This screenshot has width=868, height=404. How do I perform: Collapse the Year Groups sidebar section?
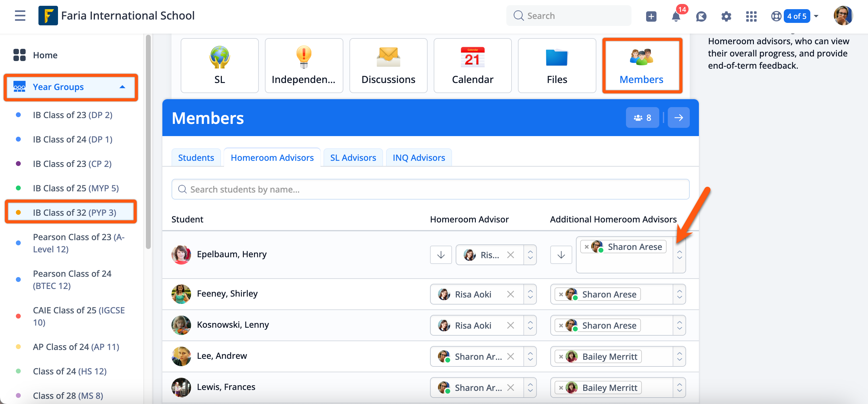pyautogui.click(x=122, y=87)
